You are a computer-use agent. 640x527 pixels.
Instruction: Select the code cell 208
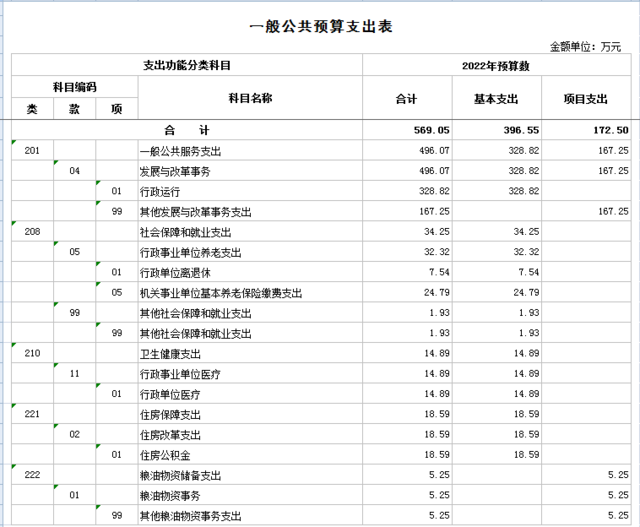[x=32, y=232]
